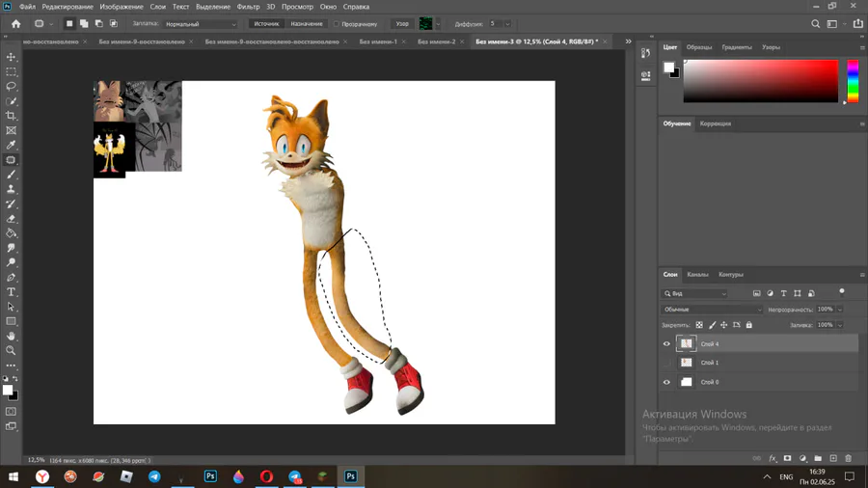The image size is (868, 488).
Task: Click the Назначение button
Action: (307, 24)
